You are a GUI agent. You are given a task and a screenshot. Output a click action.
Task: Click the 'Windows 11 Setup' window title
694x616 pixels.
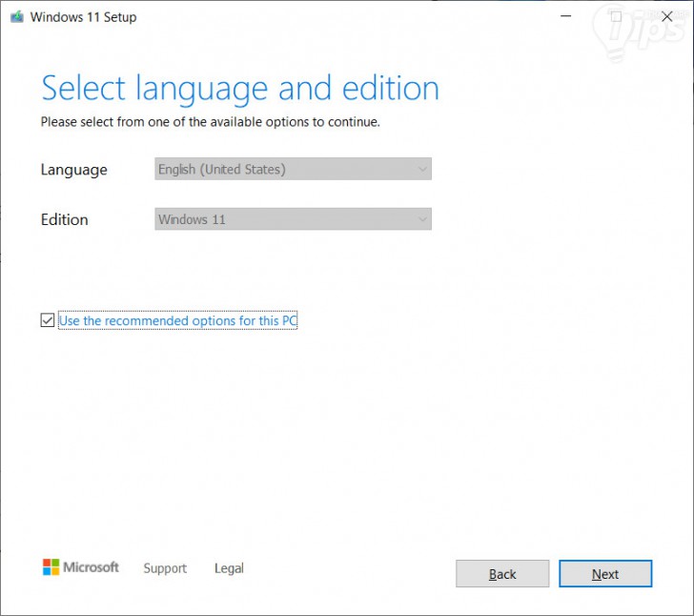[83, 17]
